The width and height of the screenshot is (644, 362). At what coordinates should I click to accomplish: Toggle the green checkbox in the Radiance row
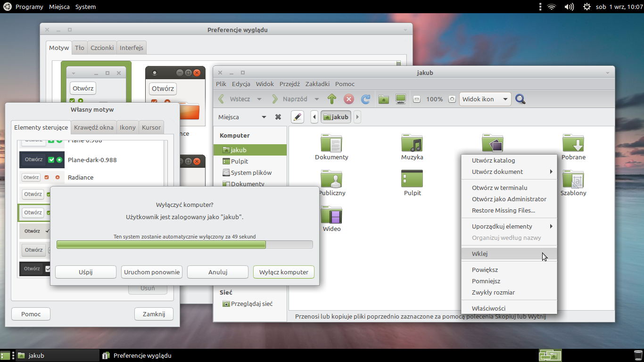[47, 177]
